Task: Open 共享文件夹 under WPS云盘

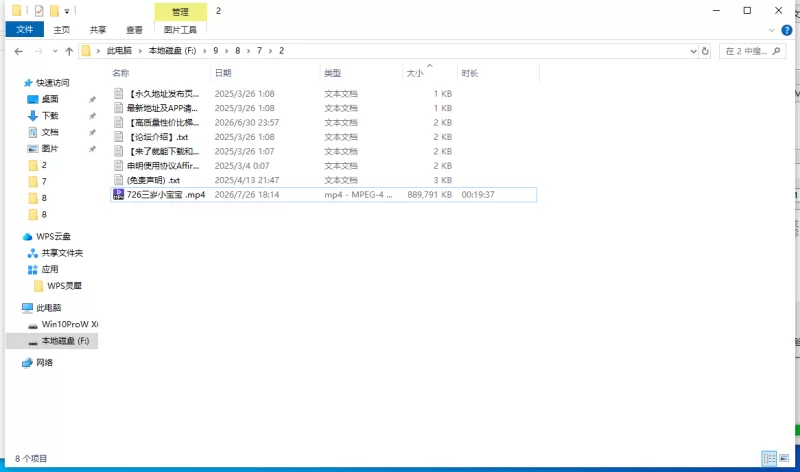Action: click(x=62, y=253)
